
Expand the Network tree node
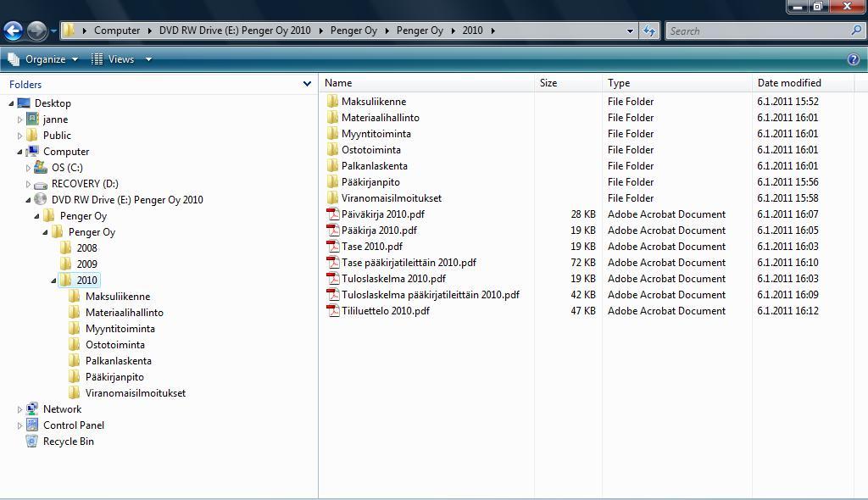(x=20, y=409)
